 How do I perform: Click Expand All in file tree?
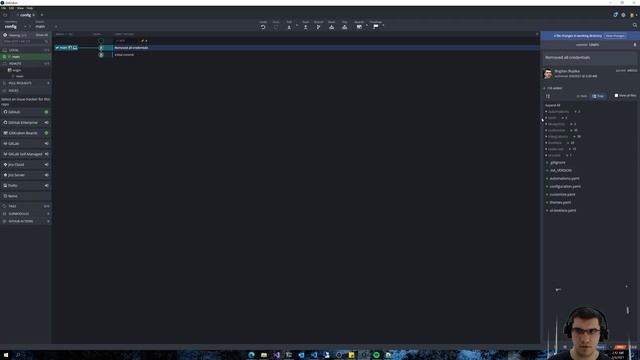[553, 105]
